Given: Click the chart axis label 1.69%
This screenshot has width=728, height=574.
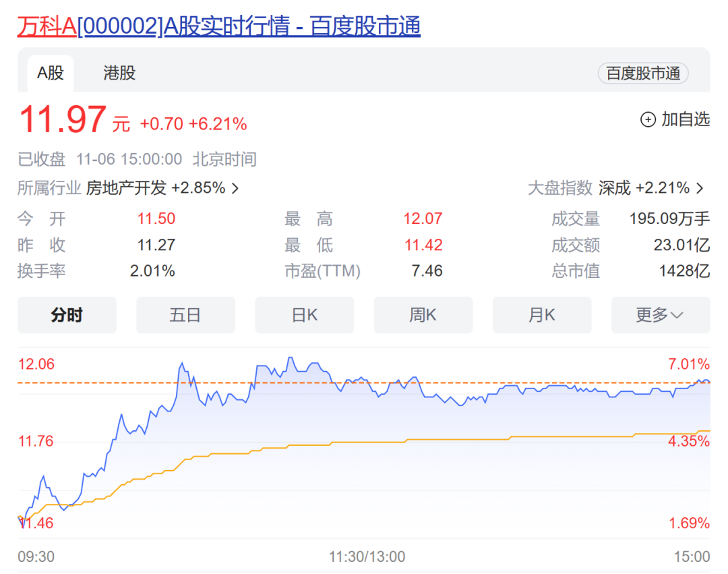Looking at the screenshot, I should tap(690, 523).
